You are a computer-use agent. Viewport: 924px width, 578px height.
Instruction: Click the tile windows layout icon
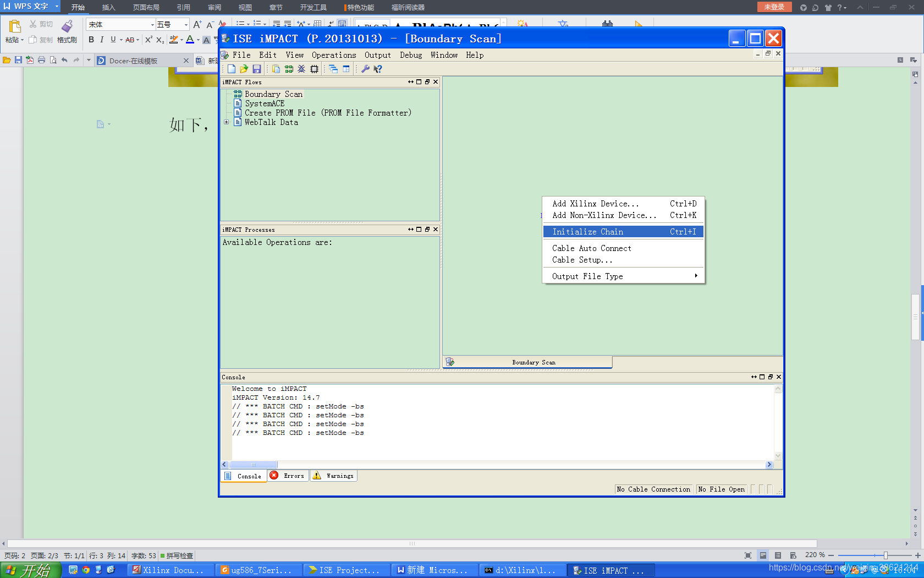click(x=346, y=69)
